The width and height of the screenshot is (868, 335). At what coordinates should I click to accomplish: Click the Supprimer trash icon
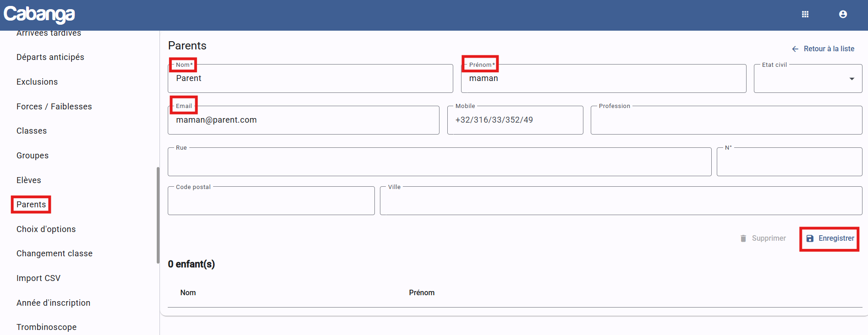[743, 238]
